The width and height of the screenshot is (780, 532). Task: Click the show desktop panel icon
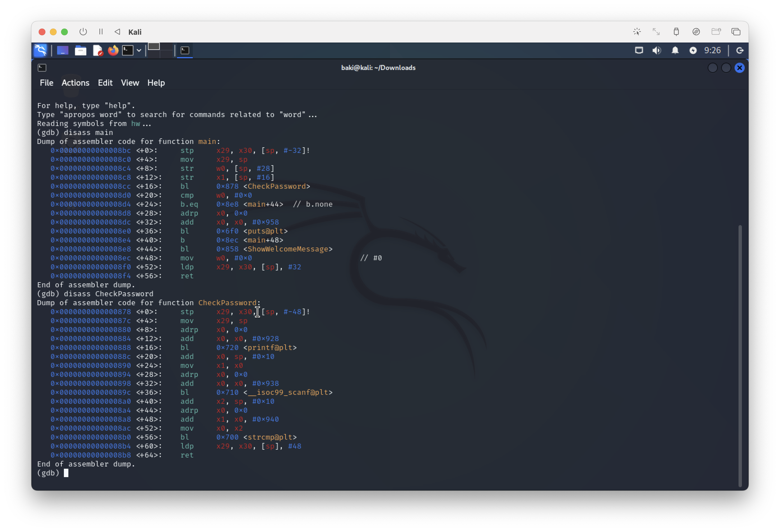click(62, 50)
